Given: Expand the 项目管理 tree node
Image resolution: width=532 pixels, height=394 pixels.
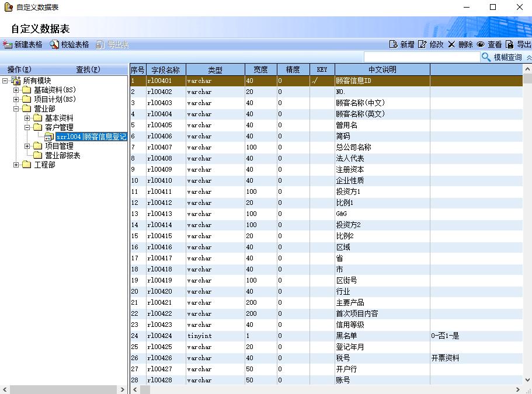Looking at the screenshot, I should click(x=27, y=147).
